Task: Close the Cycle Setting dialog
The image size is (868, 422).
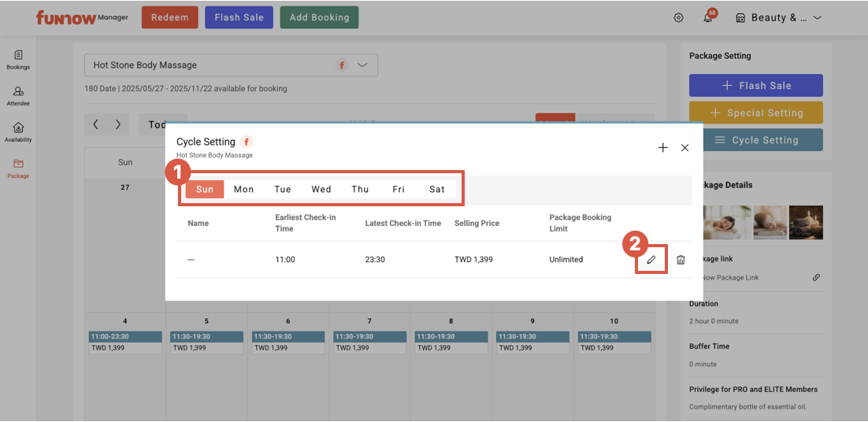Action: (684, 147)
